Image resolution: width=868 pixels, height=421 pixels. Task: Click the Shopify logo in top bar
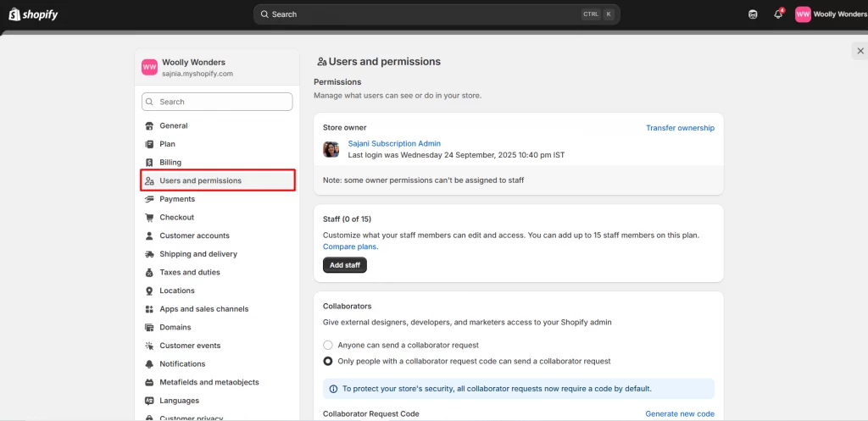pos(33,14)
